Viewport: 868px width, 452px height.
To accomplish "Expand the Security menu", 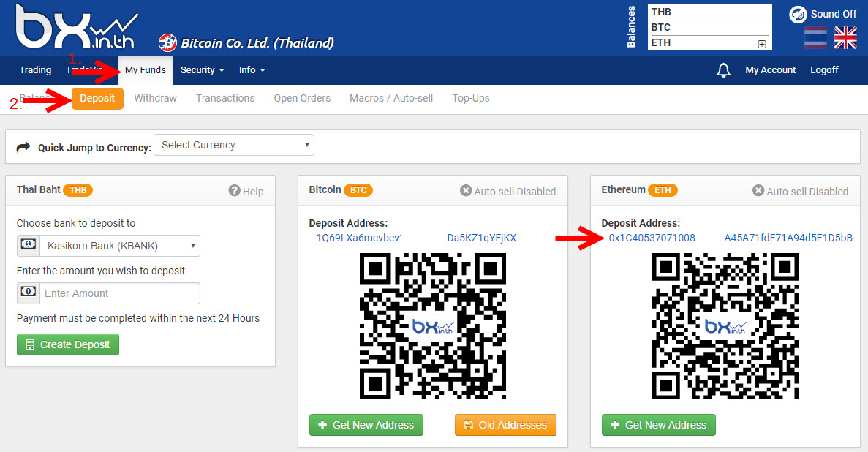I will coord(202,70).
